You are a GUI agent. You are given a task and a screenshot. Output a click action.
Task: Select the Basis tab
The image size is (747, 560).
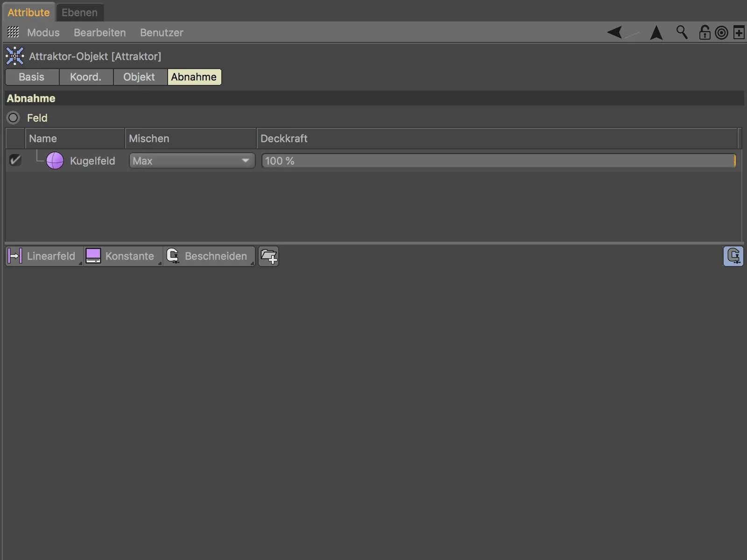pyautogui.click(x=32, y=77)
